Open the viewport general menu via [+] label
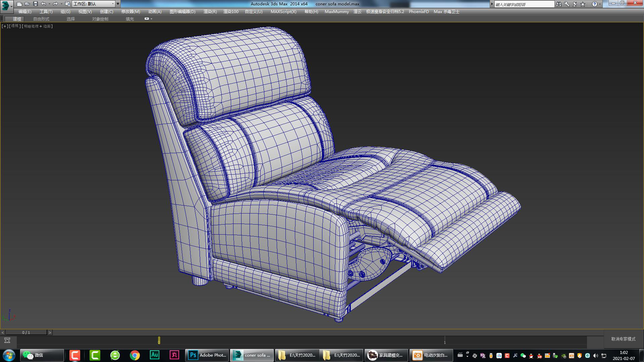Screen dimensions: 644x362 point(4,26)
